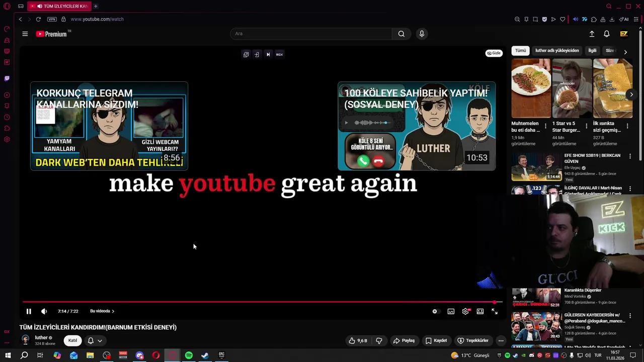
Task: Open the '1 Star vs 5 Star Burger' Short
Action: tap(572, 88)
